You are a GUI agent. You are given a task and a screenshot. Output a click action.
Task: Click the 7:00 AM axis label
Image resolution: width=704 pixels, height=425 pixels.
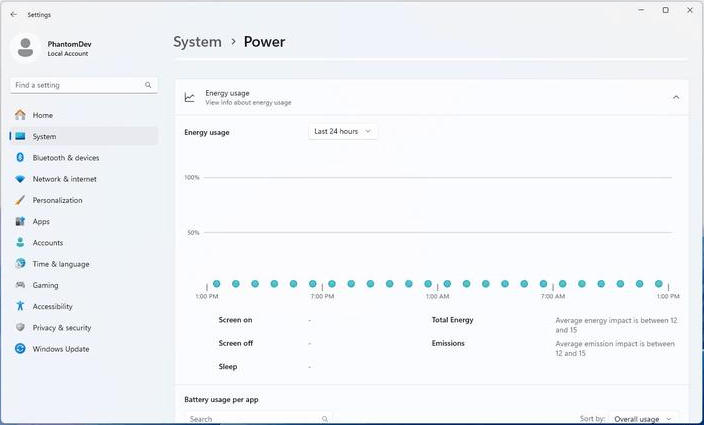point(553,296)
